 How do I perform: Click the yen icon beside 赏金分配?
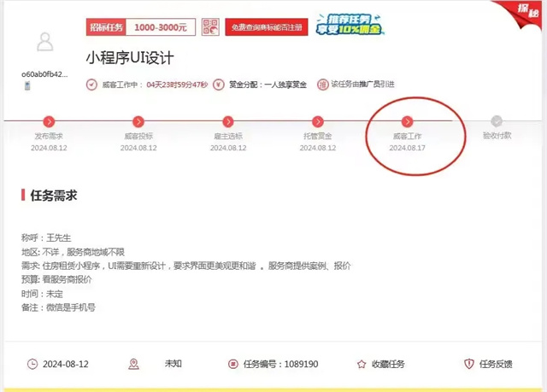pos(219,85)
